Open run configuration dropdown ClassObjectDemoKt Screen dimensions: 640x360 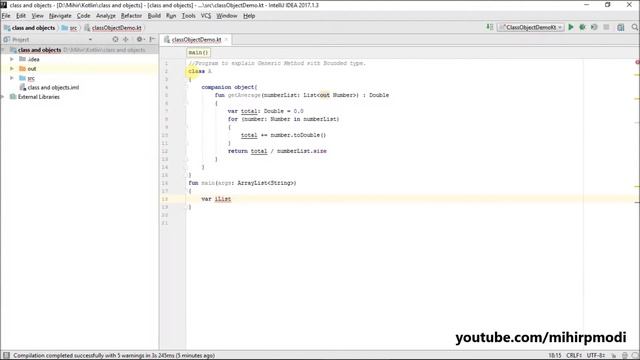click(x=531, y=27)
